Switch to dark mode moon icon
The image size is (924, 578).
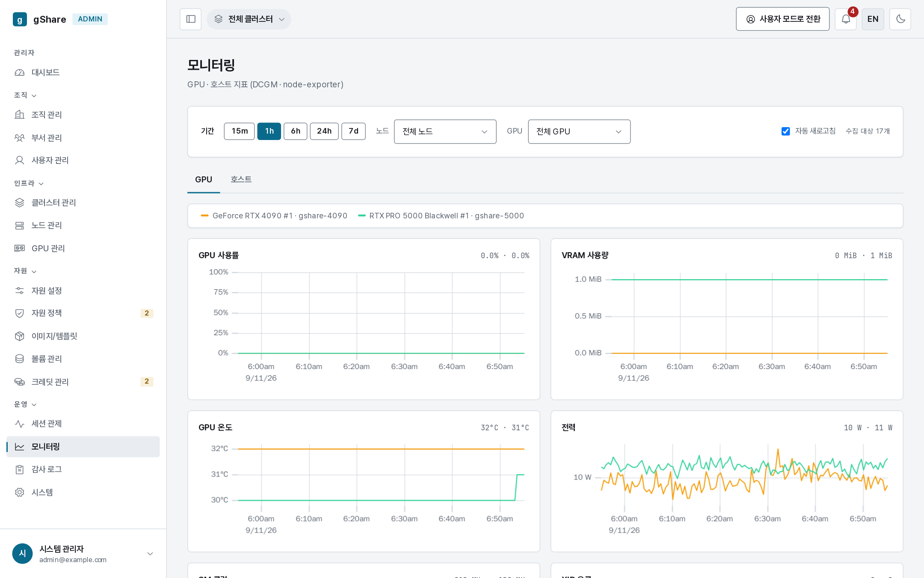(900, 19)
